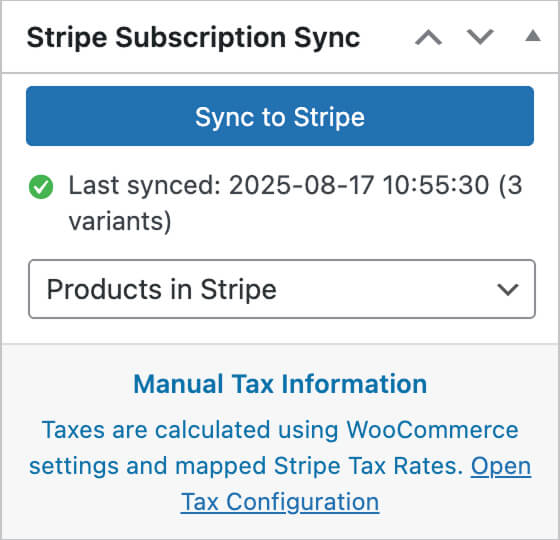The image size is (560, 540).
Task: Click the Taxes are calculated using WooCommerce text
Action: [280, 430]
